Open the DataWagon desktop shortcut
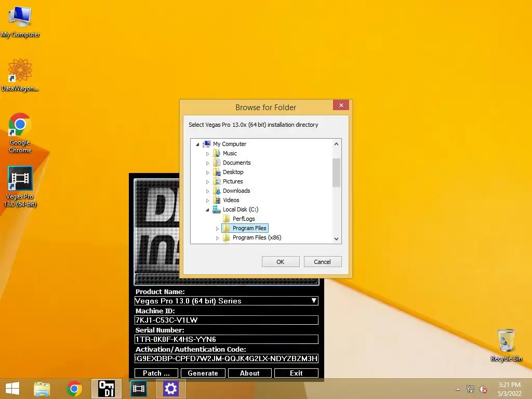 (20, 75)
